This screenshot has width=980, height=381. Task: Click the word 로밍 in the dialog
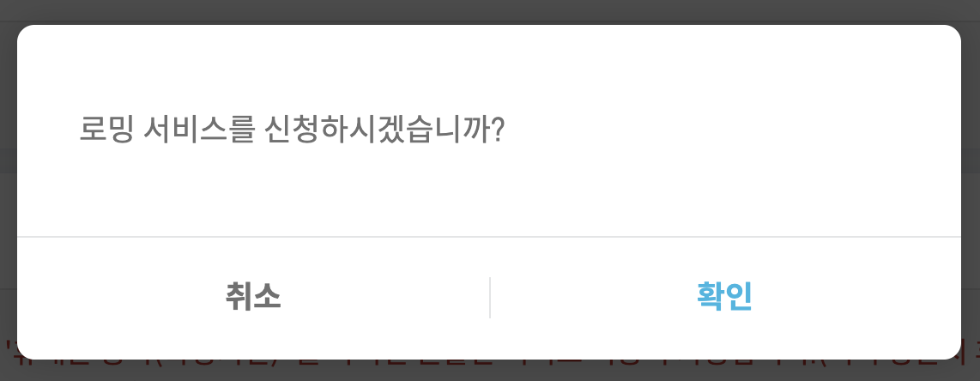tap(106, 130)
